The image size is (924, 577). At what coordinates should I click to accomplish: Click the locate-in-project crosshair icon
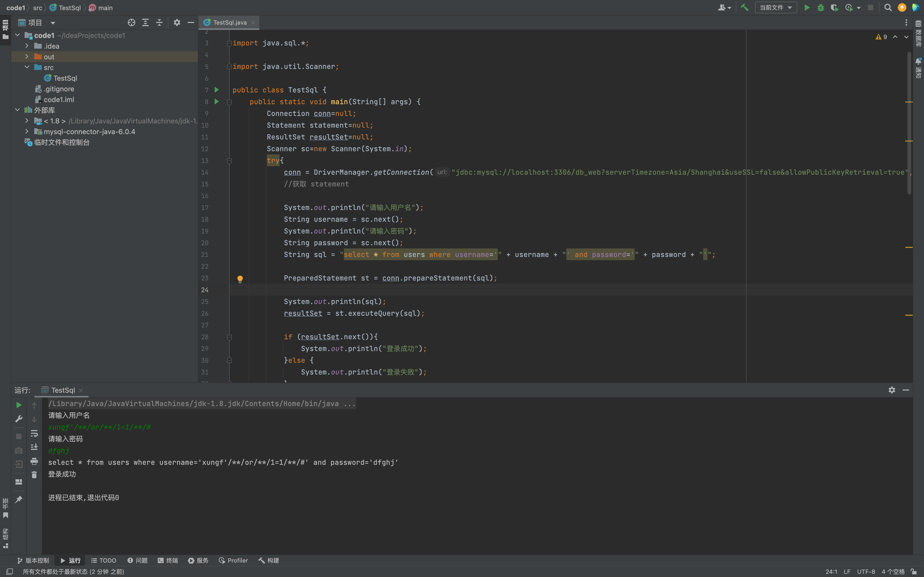click(x=131, y=22)
